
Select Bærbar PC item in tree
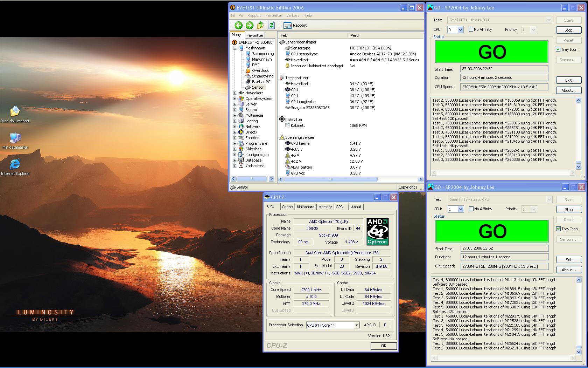point(261,82)
